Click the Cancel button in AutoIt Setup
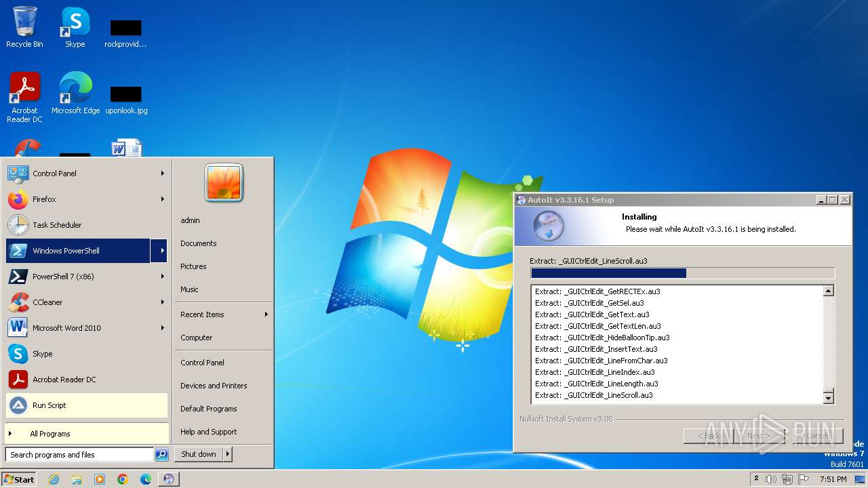The height and width of the screenshot is (488, 868). (817, 436)
